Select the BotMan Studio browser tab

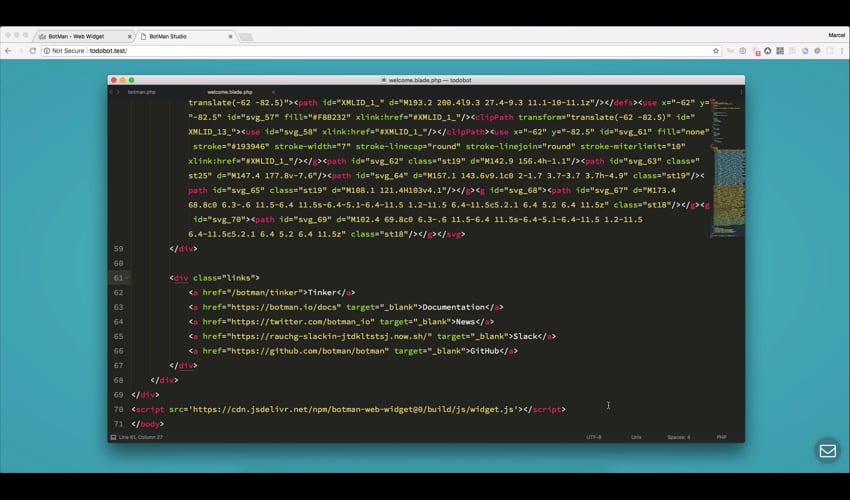pyautogui.click(x=185, y=36)
